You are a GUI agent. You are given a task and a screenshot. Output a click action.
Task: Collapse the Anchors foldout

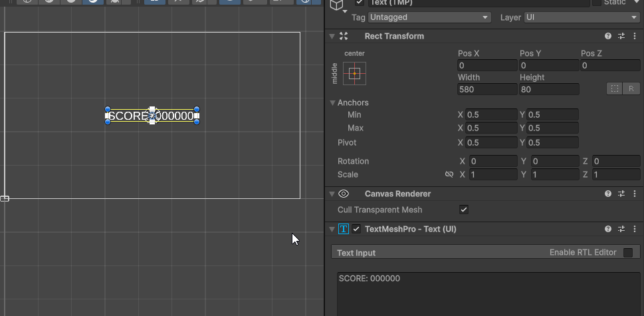click(x=333, y=102)
